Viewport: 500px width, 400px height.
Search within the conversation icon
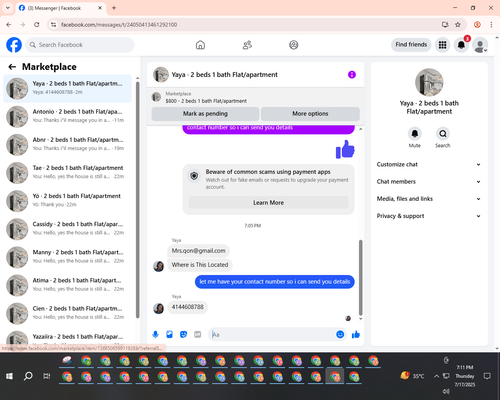point(443,134)
